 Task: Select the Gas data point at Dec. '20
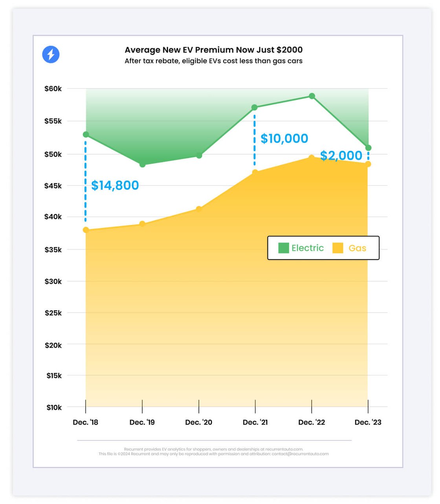pyautogui.click(x=199, y=209)
